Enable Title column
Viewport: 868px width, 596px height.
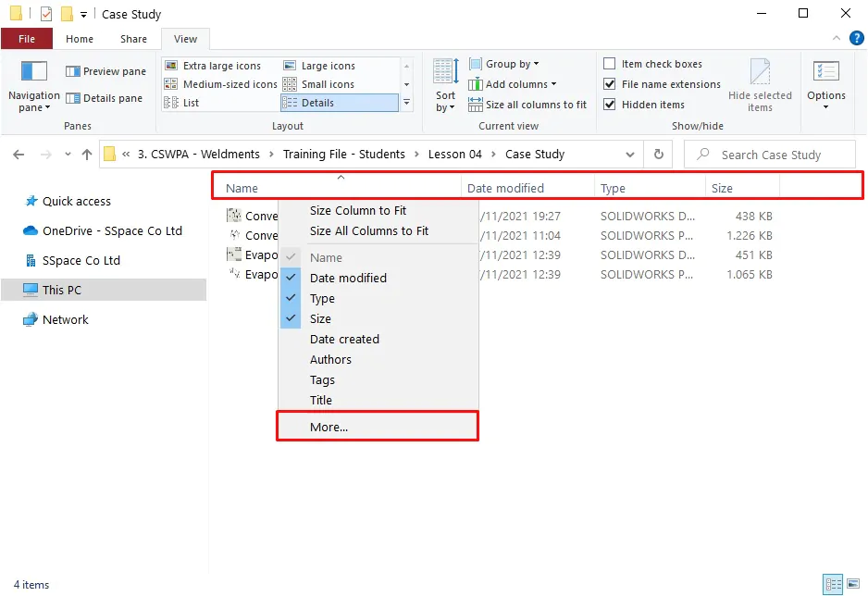(378, 400)
